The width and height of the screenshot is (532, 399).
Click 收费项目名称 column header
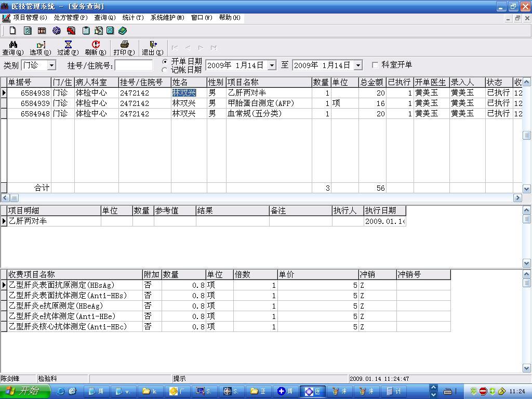coord(75,274)
